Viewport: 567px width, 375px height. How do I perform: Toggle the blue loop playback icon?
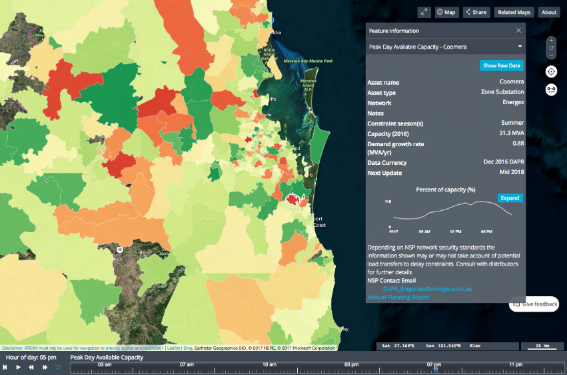[58, 367]
